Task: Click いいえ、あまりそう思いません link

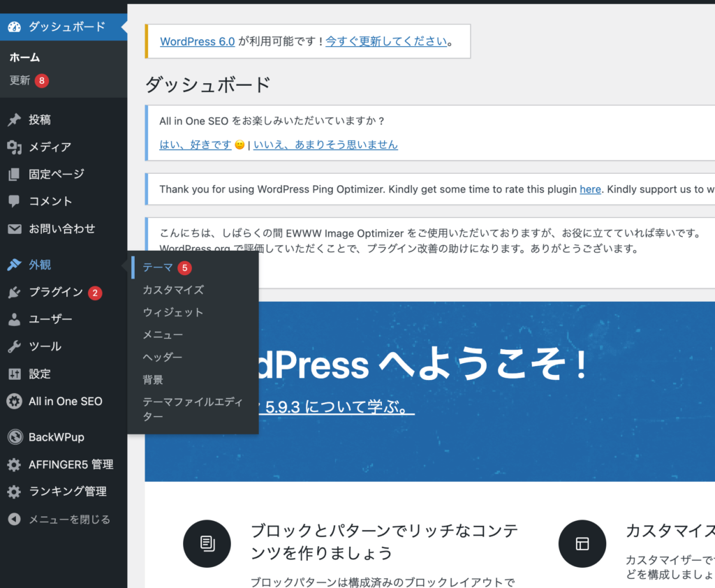Action: [x=325, y=145]
